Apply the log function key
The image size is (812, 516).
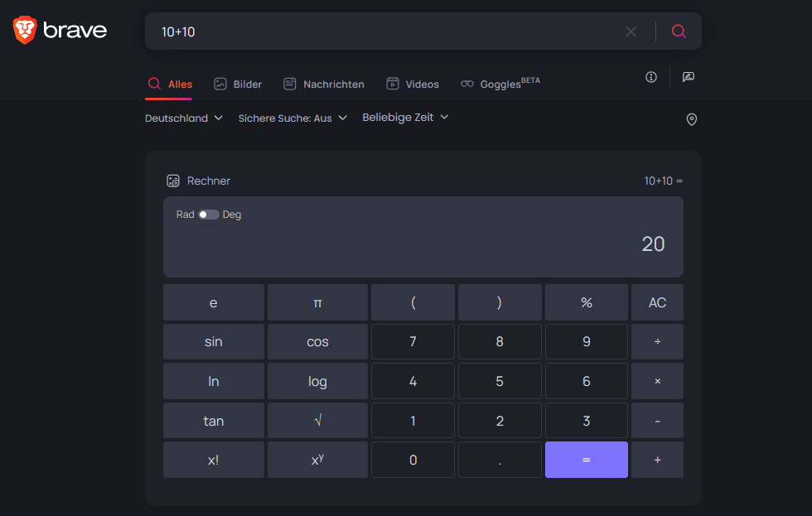point(317,381)
